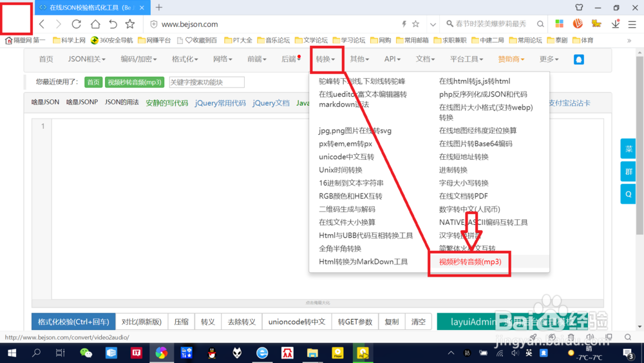Expand the 前端 dropdown menu
This screenshot has width=644, height=363.
(257, 59)
